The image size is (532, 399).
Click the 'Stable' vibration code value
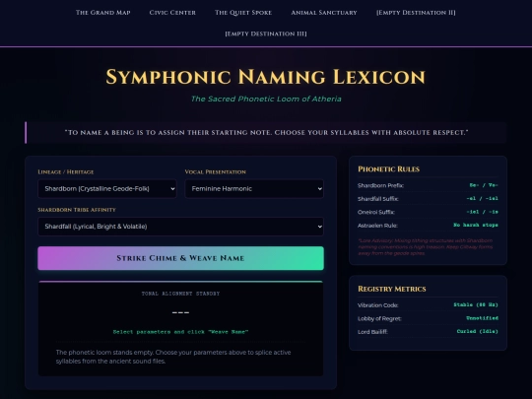[476, 304]
